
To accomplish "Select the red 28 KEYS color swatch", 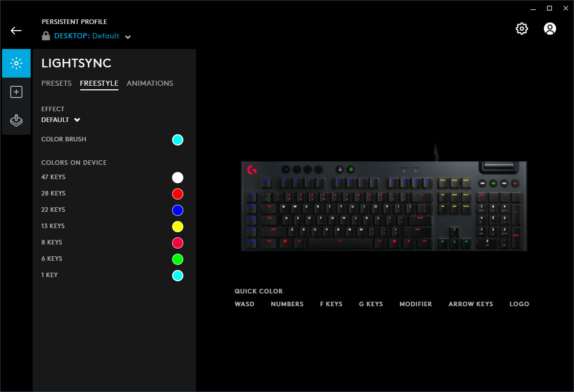I will 178,193.
